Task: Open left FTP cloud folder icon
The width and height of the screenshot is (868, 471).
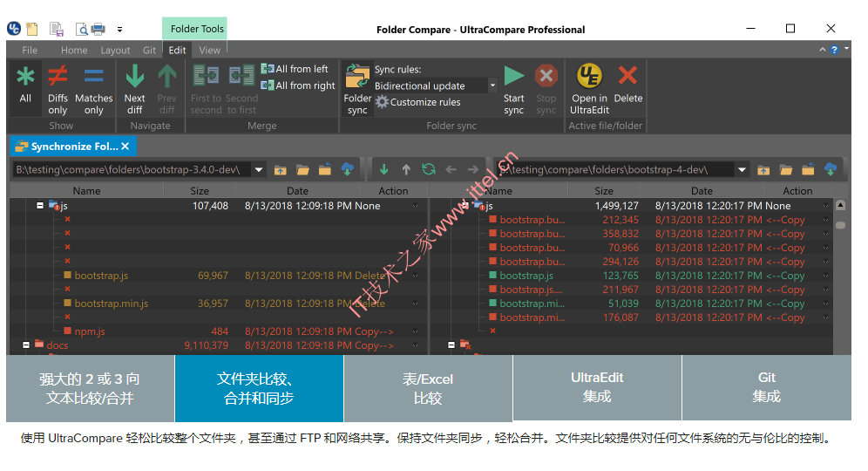Action: tap(347, 169)
